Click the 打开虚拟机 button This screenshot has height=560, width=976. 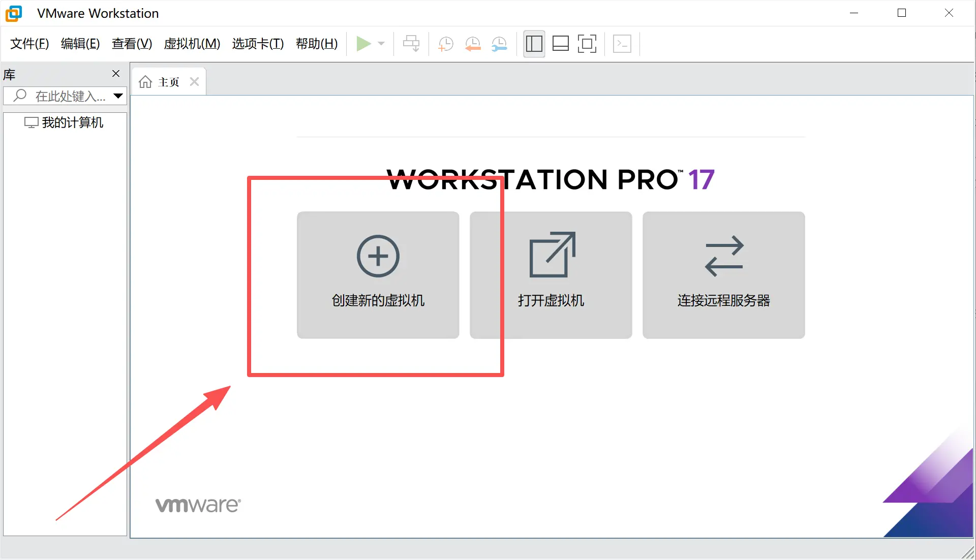coord(551,275)
